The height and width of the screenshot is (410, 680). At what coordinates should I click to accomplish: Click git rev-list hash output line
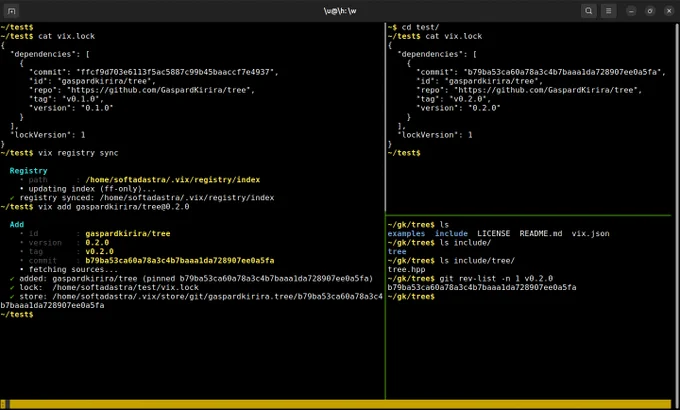[482, 287]
